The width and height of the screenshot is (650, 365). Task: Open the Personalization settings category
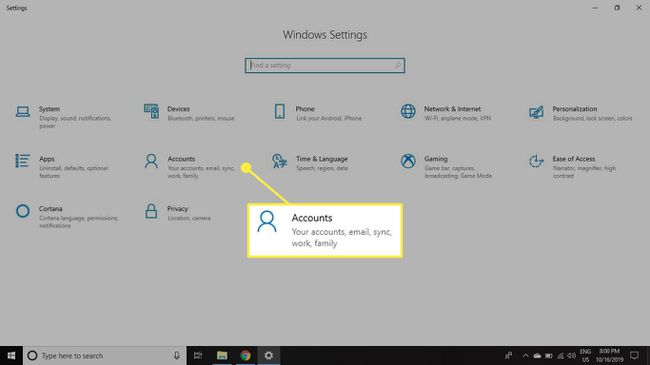tap(580, 113)
